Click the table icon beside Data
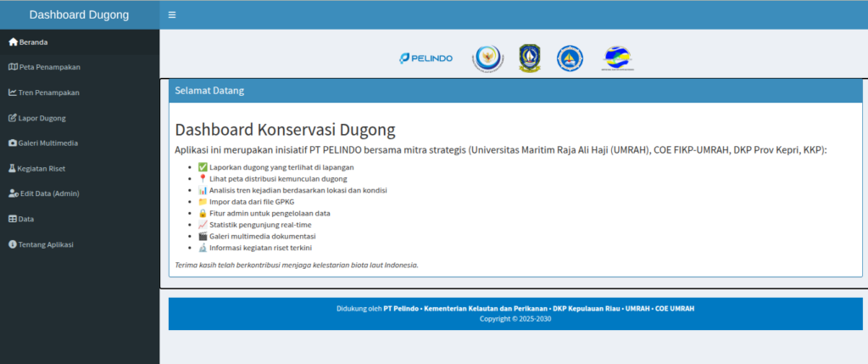 (13, 219)
